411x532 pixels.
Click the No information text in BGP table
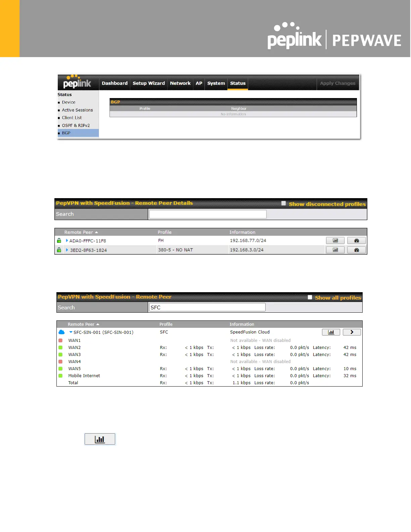point(233,114)
